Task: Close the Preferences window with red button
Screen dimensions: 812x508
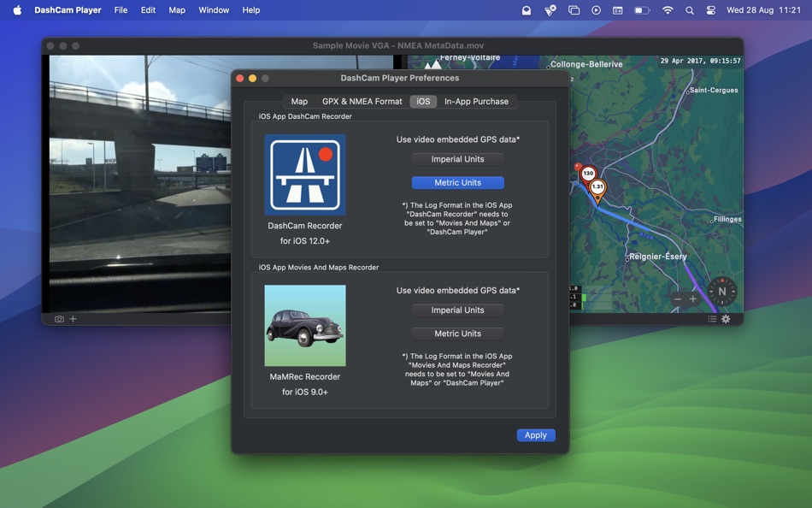Action: 240,79
